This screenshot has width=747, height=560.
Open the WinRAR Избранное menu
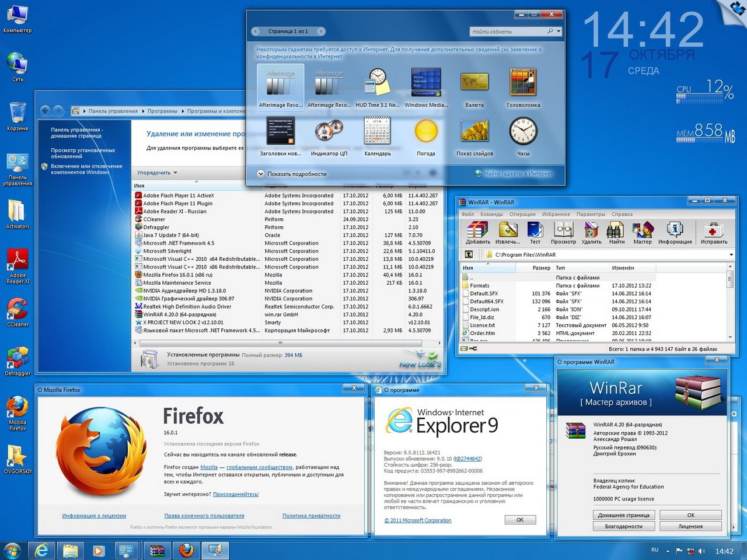click(556, 214)
